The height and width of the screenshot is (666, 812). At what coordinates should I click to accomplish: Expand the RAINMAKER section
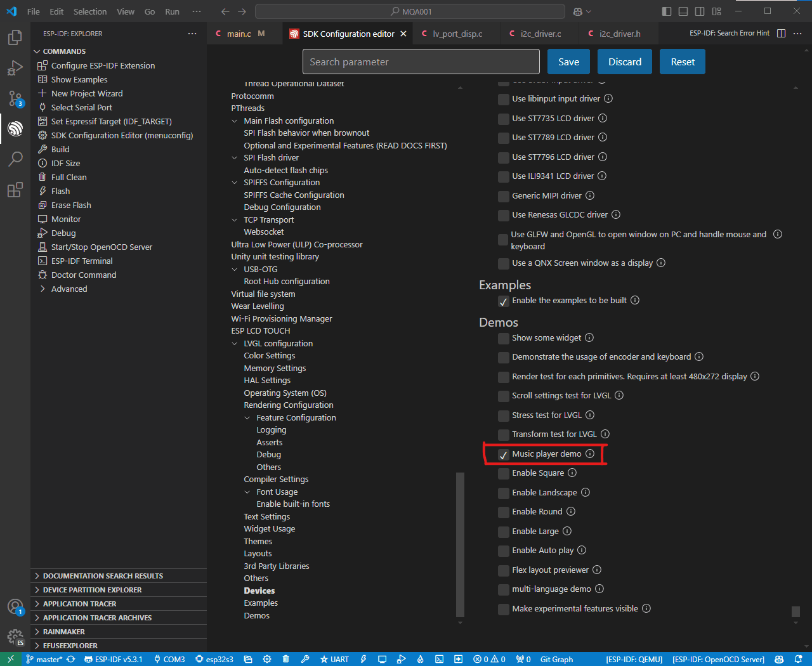(63, 632)
